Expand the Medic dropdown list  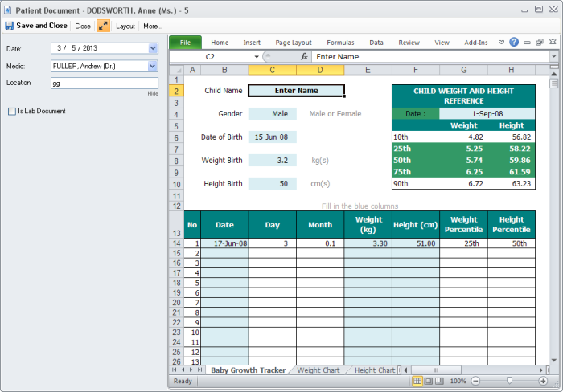(153, 66)
